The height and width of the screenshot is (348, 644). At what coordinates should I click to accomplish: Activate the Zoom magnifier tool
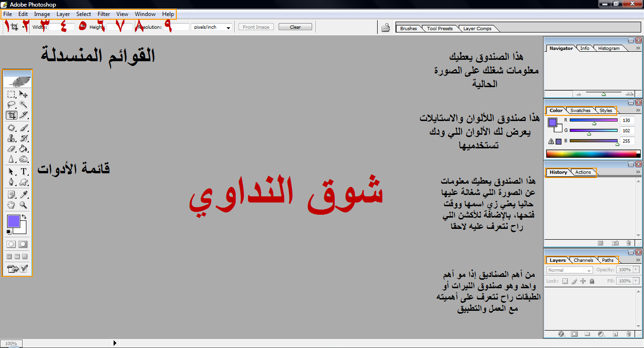coord(23,205)
